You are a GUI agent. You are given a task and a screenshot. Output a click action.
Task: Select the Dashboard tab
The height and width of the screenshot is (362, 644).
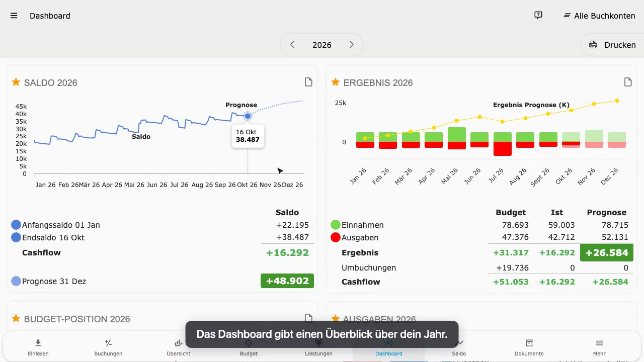389,346
